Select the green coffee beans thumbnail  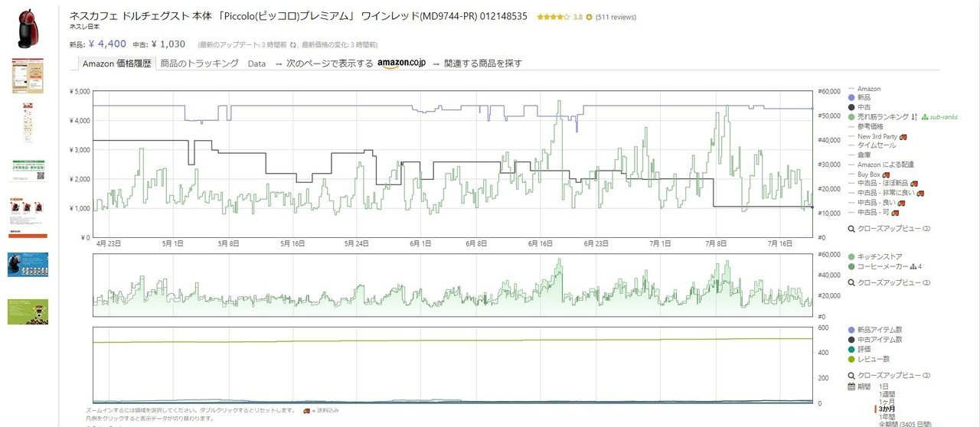coord(28,311)
